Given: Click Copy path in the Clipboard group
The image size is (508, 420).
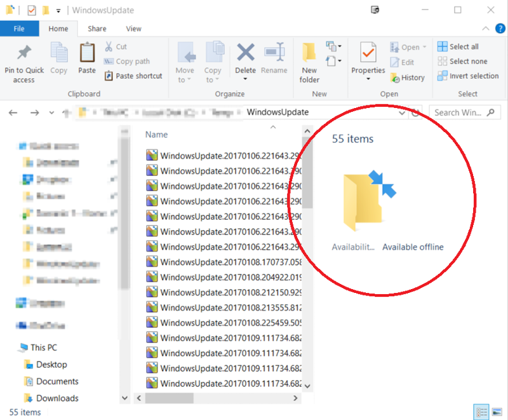Looking at the screenshot, I should coord(126,61).
